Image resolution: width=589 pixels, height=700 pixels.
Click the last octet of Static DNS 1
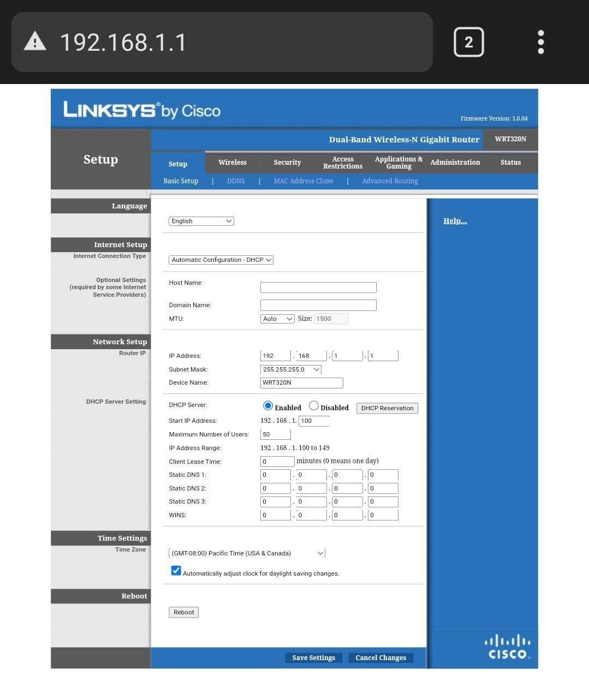click(383, 475)
